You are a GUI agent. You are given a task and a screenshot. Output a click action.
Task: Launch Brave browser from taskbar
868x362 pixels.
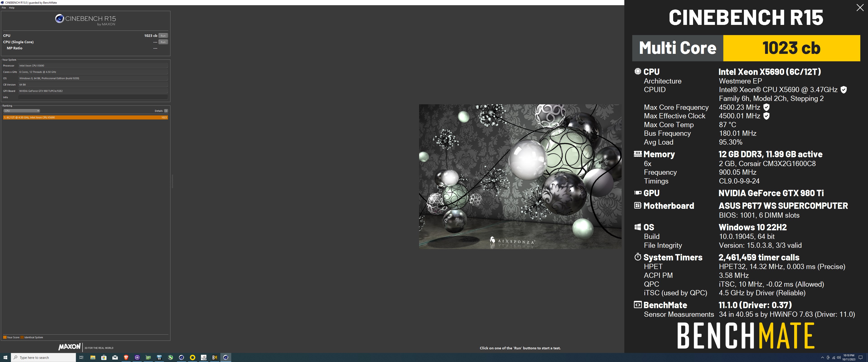coord(126,358)
